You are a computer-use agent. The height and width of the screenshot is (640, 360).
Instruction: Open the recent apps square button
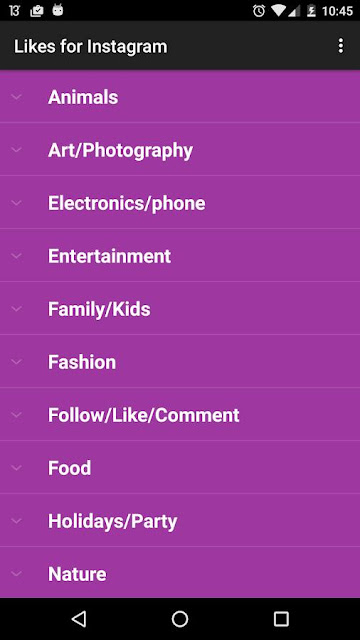[x=281, y=619]
